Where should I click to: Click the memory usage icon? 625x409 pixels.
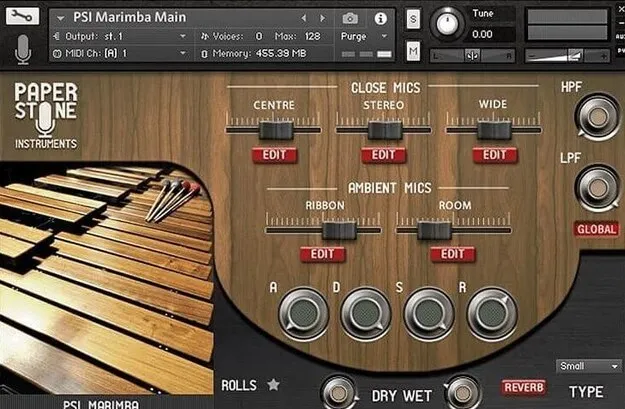[204, 54]
